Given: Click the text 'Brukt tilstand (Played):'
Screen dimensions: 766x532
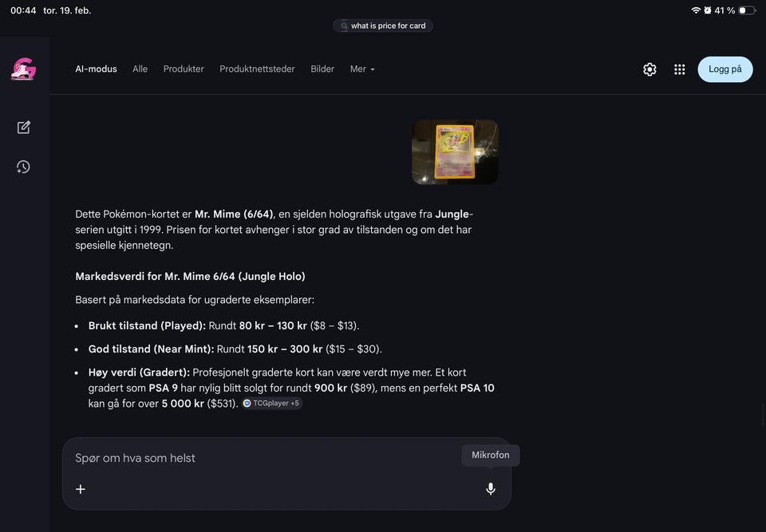Looking at the screenshot, I should tap(147, 326).
